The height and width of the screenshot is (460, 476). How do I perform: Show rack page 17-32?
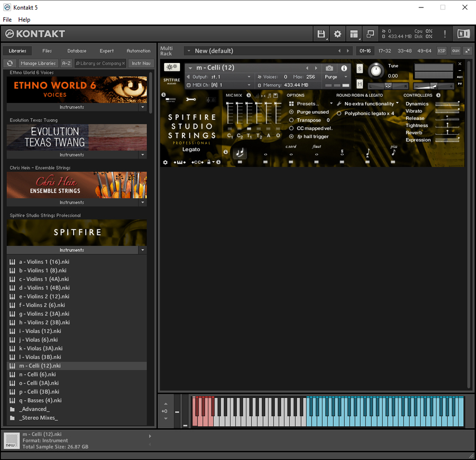coord(385,51)
